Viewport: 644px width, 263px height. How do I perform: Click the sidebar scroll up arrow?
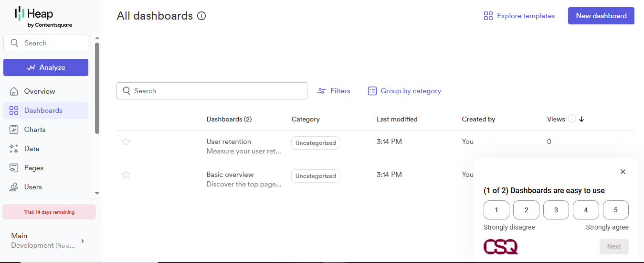coord(97,38)
